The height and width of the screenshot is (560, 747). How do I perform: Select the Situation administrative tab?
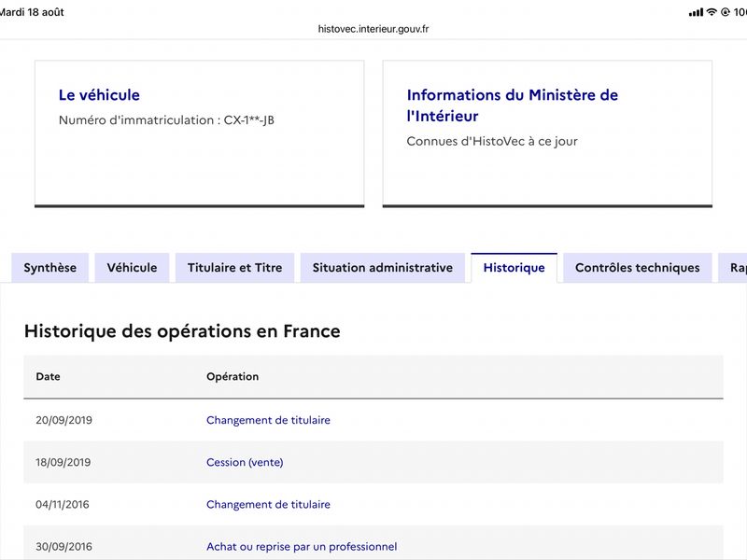383,268
